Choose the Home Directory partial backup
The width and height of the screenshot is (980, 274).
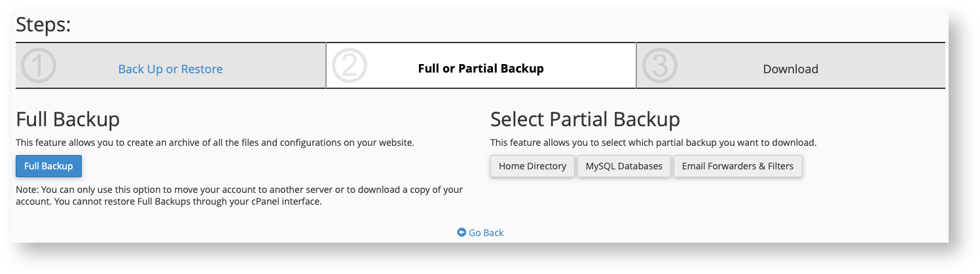click(532, 166)
